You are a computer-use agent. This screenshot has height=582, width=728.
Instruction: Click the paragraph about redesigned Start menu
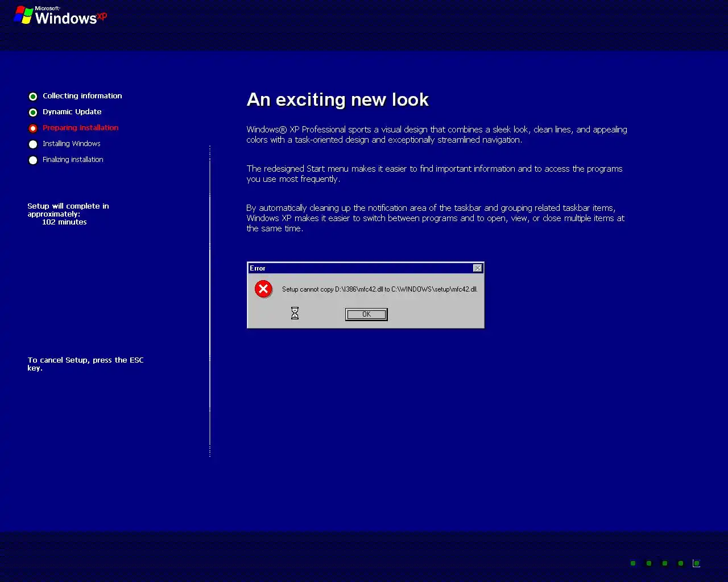point(435,174)
